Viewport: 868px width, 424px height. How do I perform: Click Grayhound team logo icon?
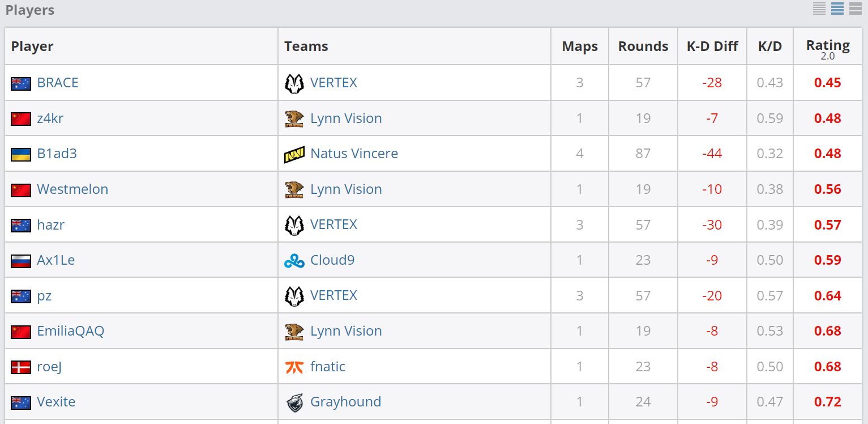click(294, 402)
